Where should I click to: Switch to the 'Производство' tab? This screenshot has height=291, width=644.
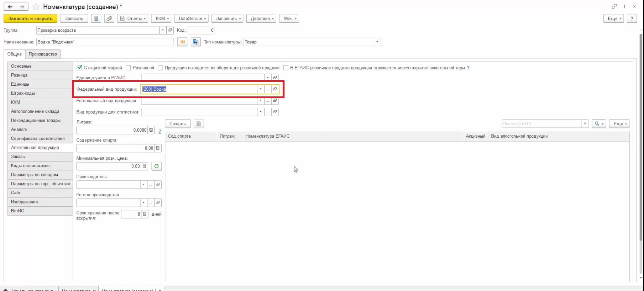(x=43, y=54)
